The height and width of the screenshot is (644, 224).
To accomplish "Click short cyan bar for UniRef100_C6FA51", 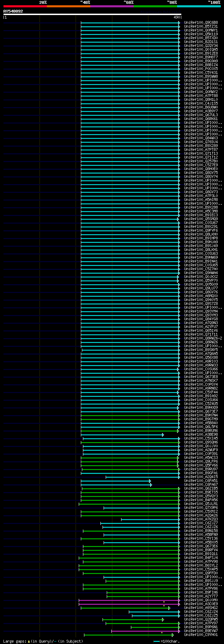I will (116, 481).
